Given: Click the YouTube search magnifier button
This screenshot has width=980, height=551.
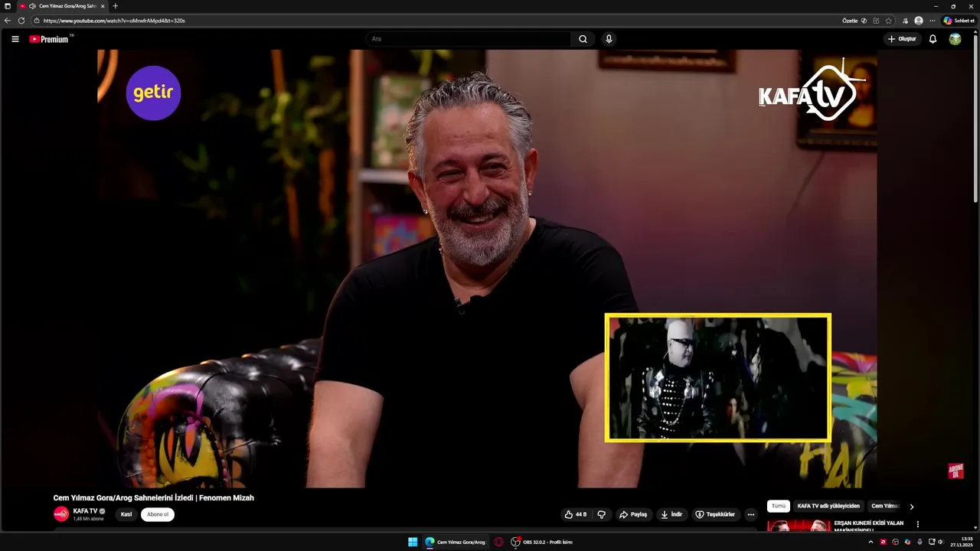Looking at the screenshot, I should pos(583,39).
